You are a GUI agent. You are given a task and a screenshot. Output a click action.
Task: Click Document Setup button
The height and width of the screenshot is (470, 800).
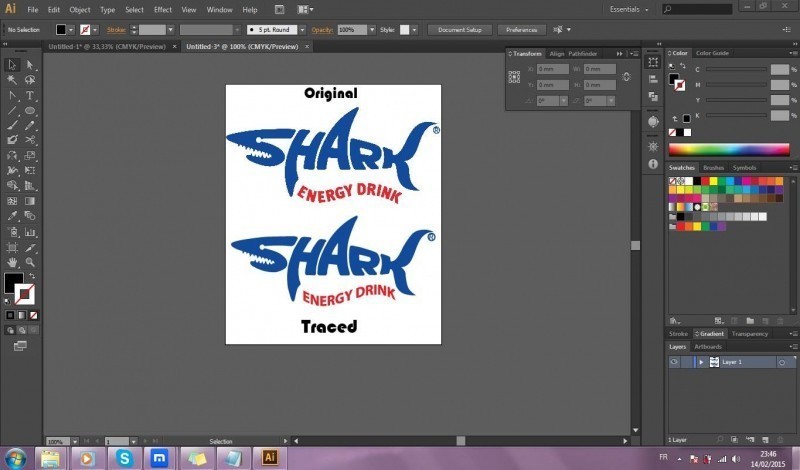point(460,30)
